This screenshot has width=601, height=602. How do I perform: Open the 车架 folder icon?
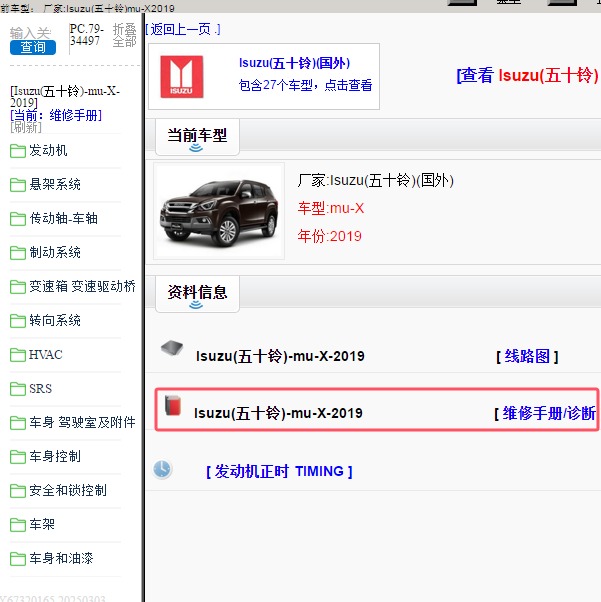[x=18, y=524]
